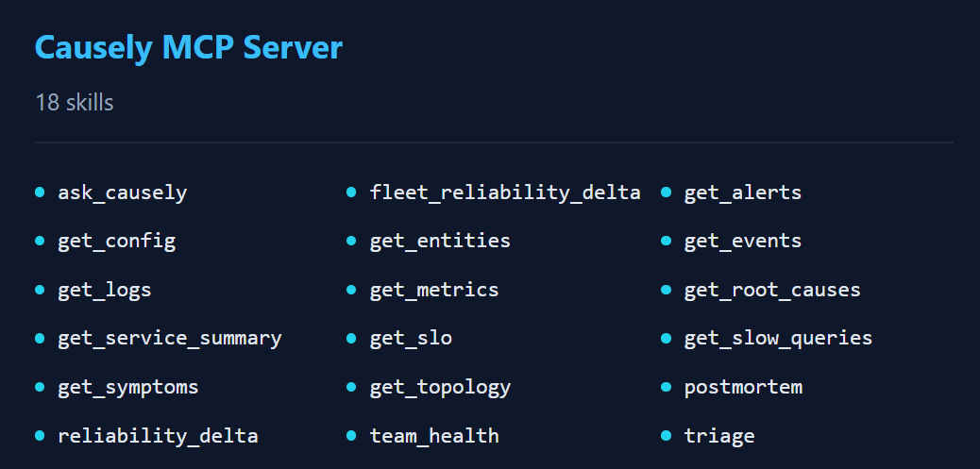Click the reliability_delta skill

pyautogui.click(x=158, y=436)
